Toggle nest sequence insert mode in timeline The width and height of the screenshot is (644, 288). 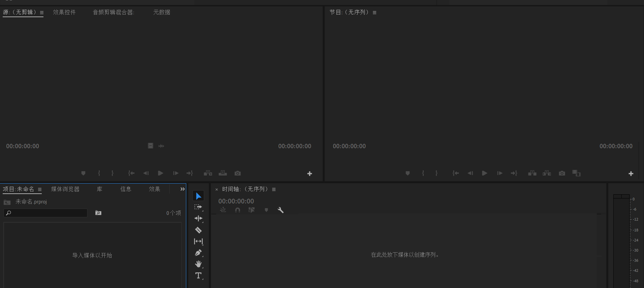point(223,210)
